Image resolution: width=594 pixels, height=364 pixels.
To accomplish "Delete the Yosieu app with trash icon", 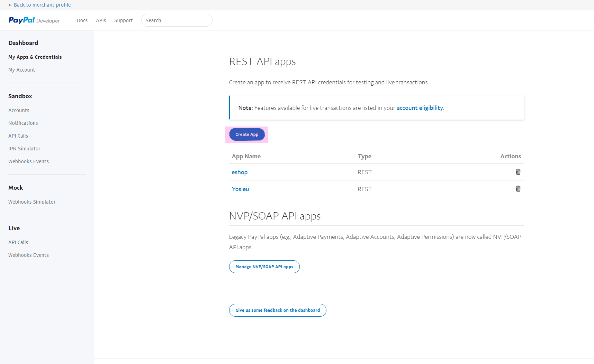I will [518, 189].
